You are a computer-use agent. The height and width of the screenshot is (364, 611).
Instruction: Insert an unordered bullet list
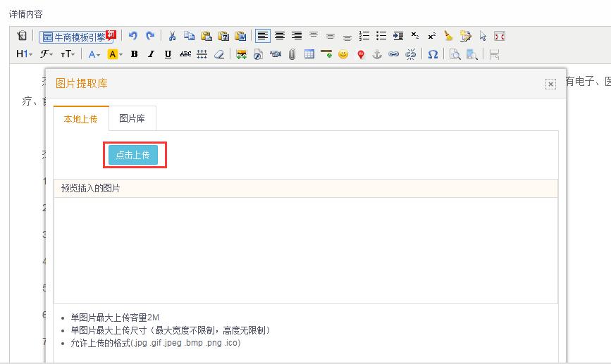point(381,36)
